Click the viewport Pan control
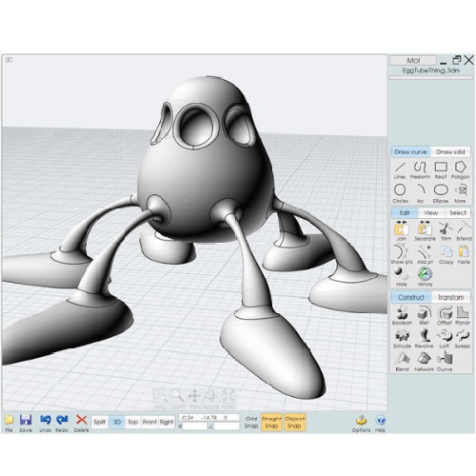 click(x=194, y=399)
